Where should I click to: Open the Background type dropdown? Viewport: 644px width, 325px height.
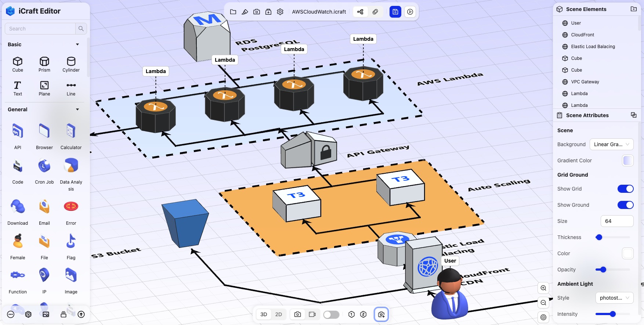click(612, 144)
